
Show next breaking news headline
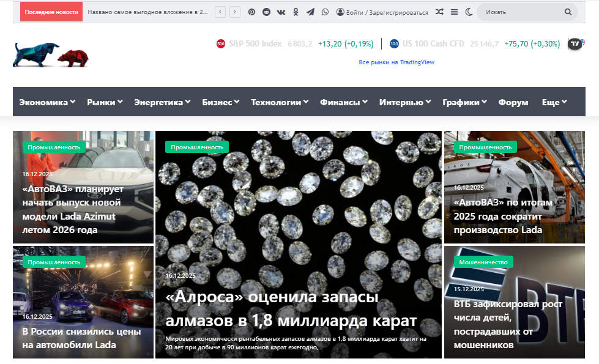pos(234,12)
